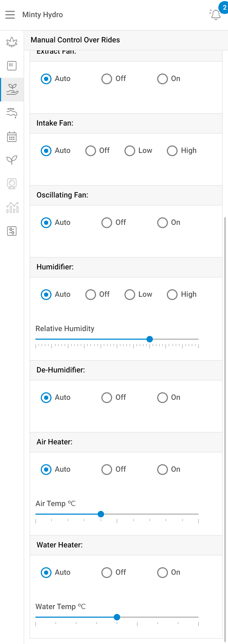
Task: Click the Air Temp slider handle
Action: [101, 514]
